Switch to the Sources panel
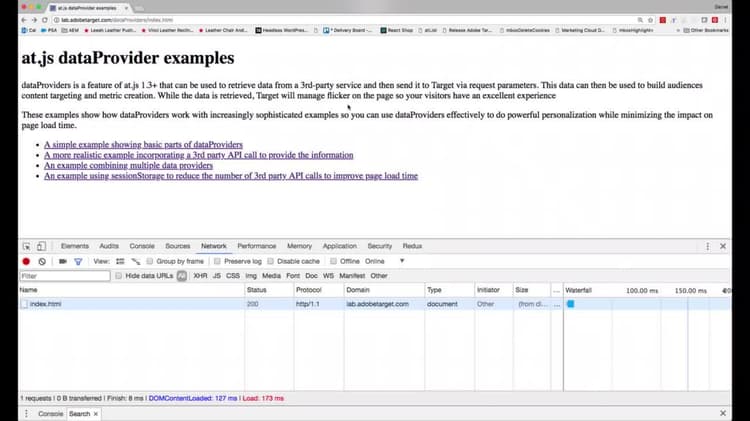Viewport: 750px width, 421px height. click(177, 246)
